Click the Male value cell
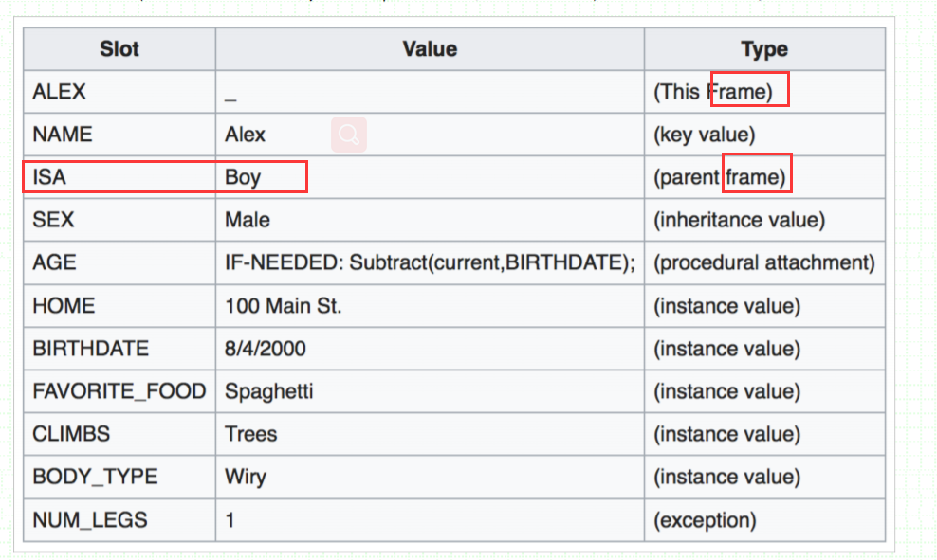This screenshot has height=560, width=937. coord(248,220)
